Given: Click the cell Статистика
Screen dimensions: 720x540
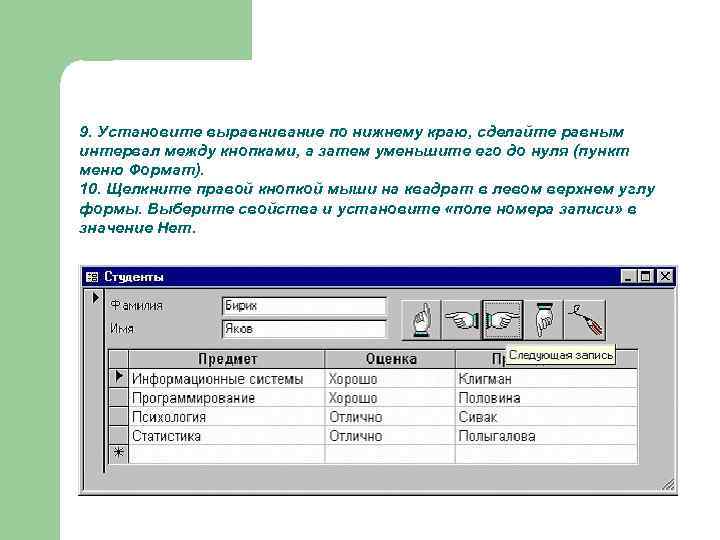Looking at the screenshot, I should pyautogui.click(x=227, y=436).
